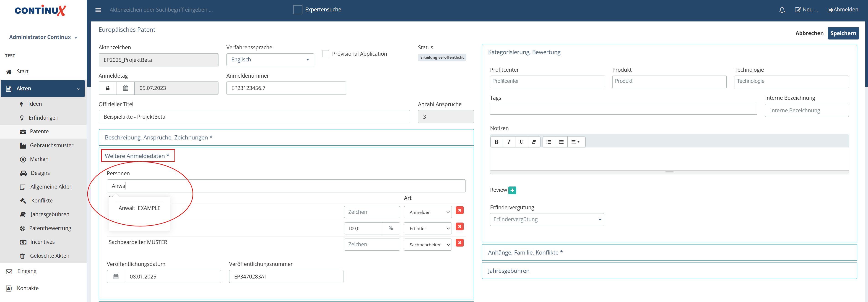Expand the Anhänge, Familie, Konflikte section
Image resolution: width=868 pixels, height=302 pixels.
pyautogui.click(x=525, y=252)
